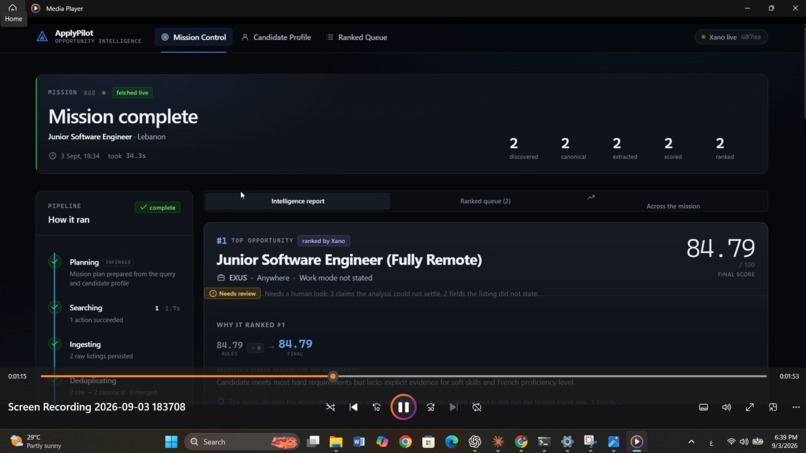Click the taskbar Search box
The width and height of the screenshot is (806, 453).
coord(242,442)
